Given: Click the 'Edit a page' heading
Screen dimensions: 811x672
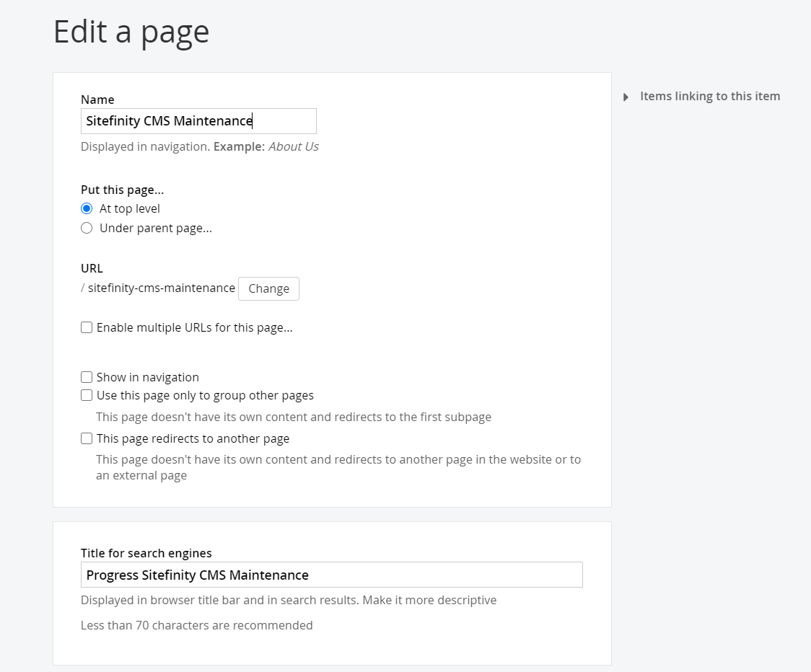Looking at the screenshot, I should [131, 32].
